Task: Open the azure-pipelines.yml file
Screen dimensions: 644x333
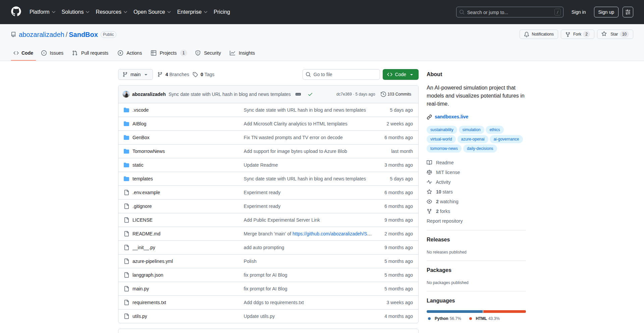Action: (153, 261)
